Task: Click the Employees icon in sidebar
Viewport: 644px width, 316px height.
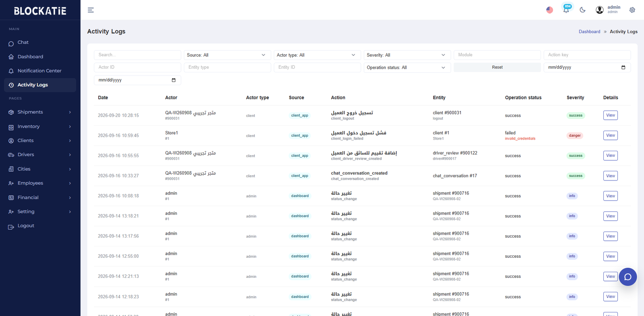Action: coord(11,183)
